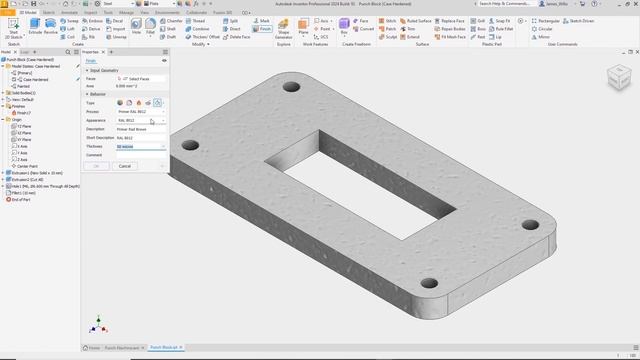Add a new panel with plus beside Properties
Image resolution: width=640 pixels, height=360 pixels.
click(x=111, y=52)
